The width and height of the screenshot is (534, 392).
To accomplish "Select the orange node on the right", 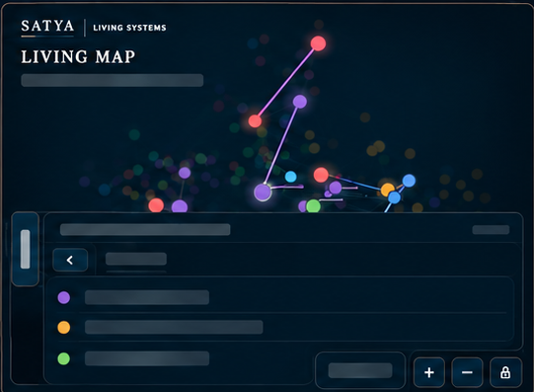I will point(387,190).
